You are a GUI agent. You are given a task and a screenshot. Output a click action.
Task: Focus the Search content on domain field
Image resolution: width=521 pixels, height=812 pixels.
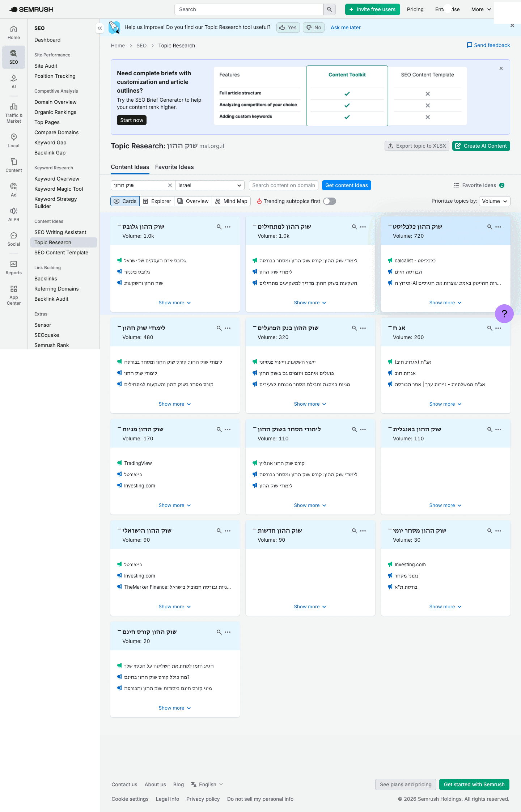pos(284,185)
